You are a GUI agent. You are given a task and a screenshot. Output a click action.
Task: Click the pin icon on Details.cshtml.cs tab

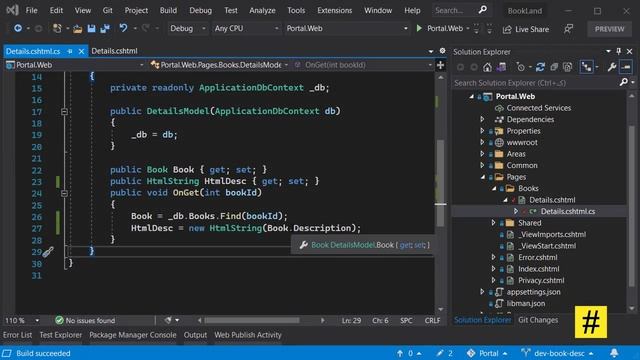click(x=70, y=51)
